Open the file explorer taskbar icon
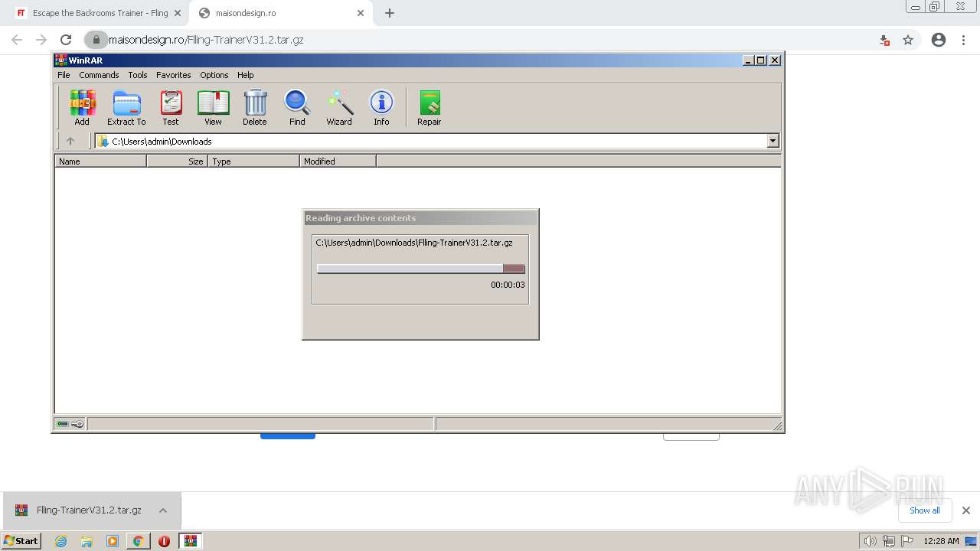 click(x=87, y=541)
